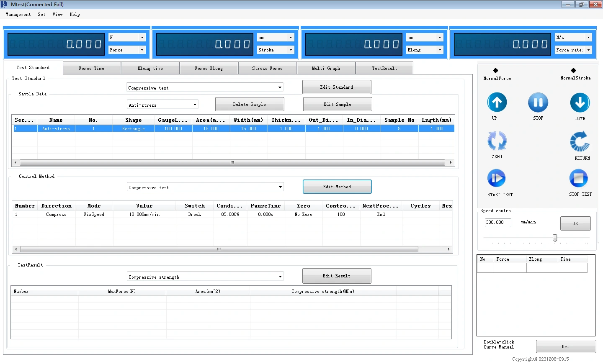Click the sample table horizontal scrollbar
The image size is (603, 364).
point(232,162)
